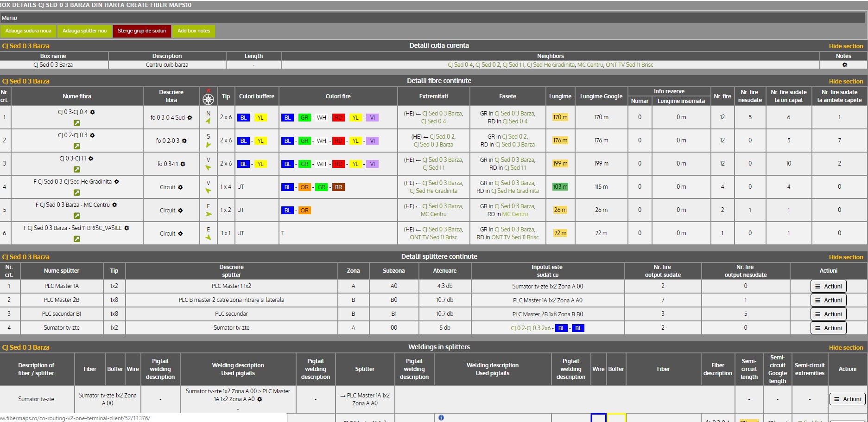Open neighbor link ONT TV Sed 11 Brisc

pos(629,65)
